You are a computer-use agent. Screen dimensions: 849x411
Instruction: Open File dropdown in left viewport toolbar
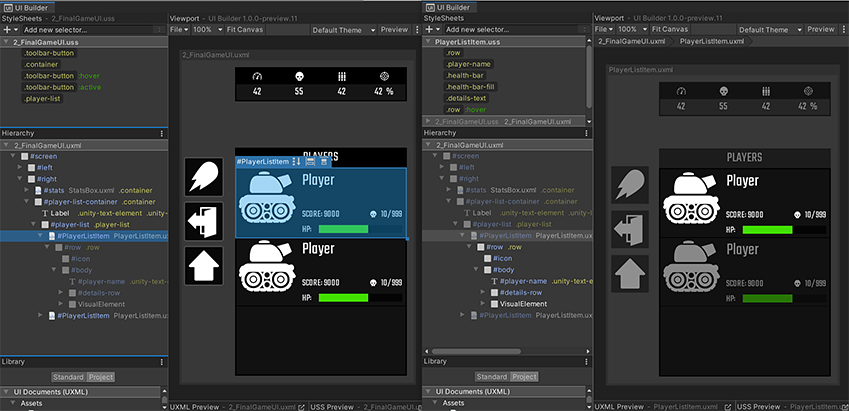point(179,30)
